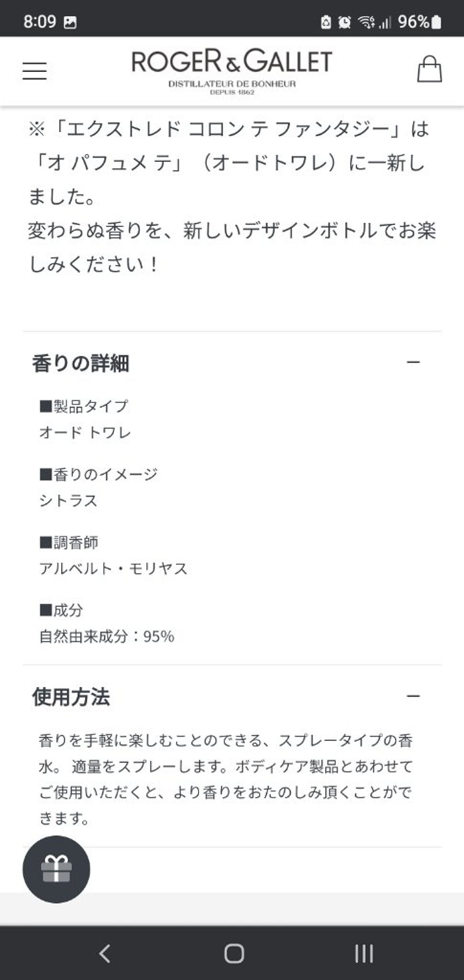Tap the 自然由来成分：95% ingredient line
Viewport: 464px width, 980px height.
click(107, 637)
